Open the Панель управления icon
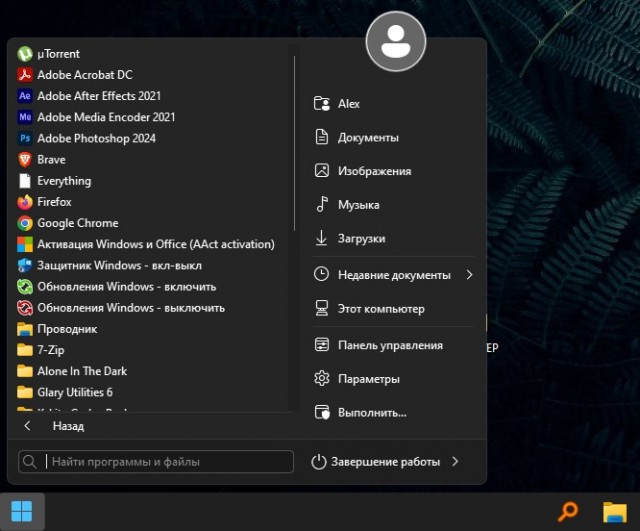 point(322,345)
